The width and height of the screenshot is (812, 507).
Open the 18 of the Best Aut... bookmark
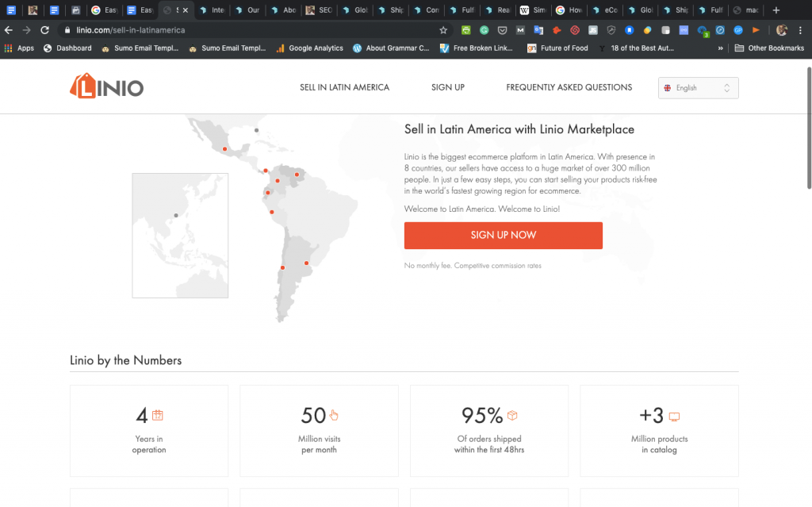637,48
